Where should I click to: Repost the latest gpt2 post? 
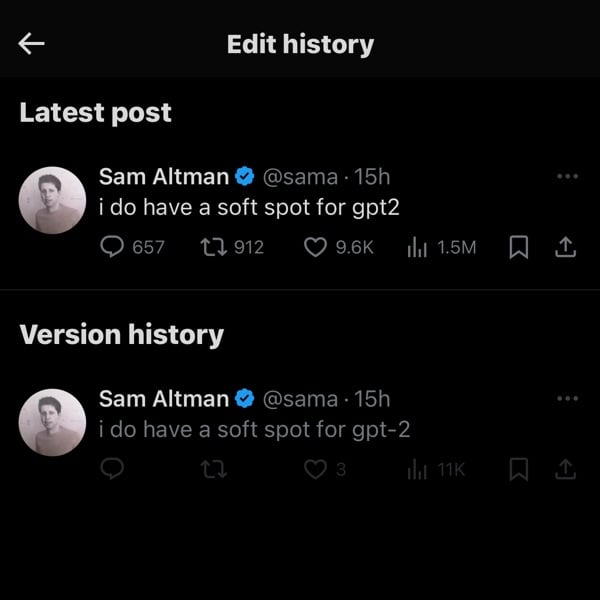coord(213,246)
